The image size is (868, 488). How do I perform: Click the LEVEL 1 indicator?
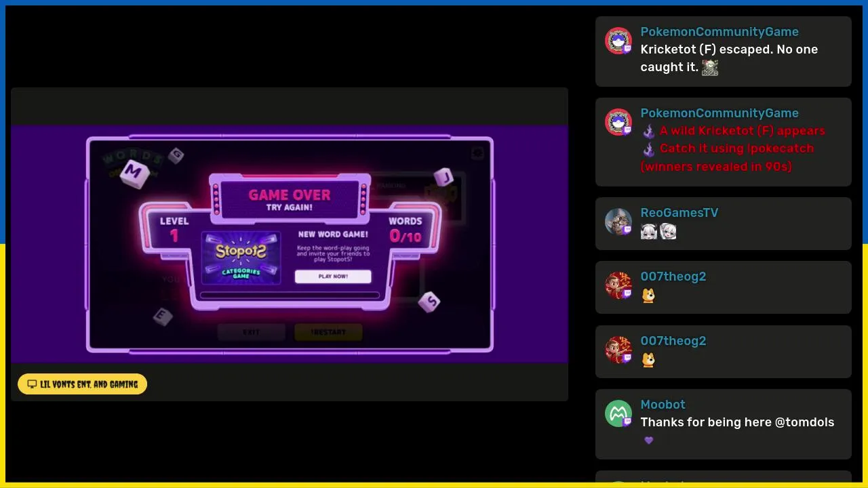(x=174, y=228)
